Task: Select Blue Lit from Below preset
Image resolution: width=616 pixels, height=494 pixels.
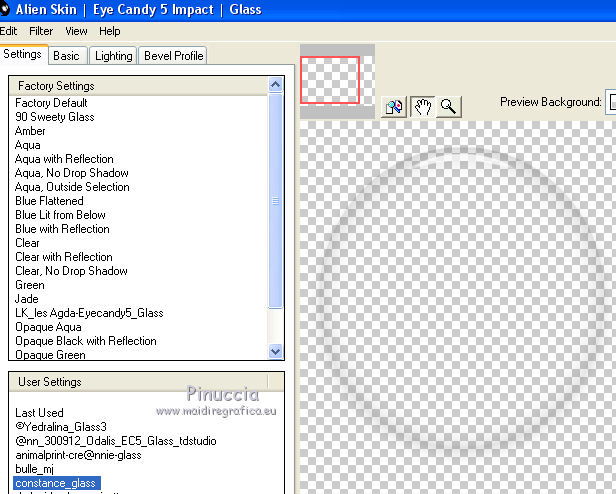Action: tap(60, 215)
